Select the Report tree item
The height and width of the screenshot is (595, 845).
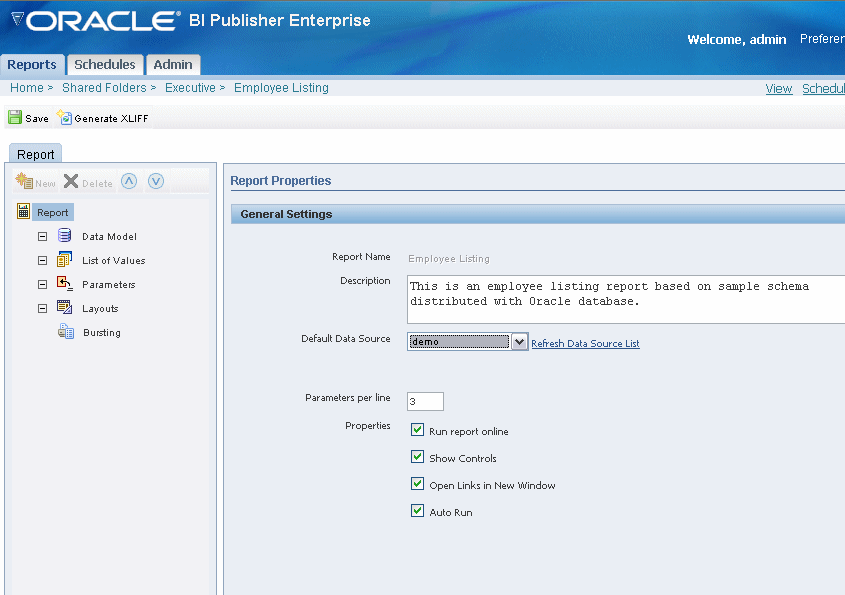click(x=53, y=212)
